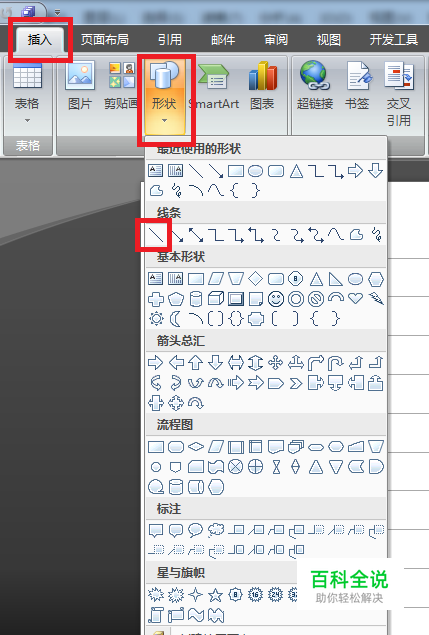Open the 引用 ribbon tab
The image size is (429, 635).
coord(170,40)
